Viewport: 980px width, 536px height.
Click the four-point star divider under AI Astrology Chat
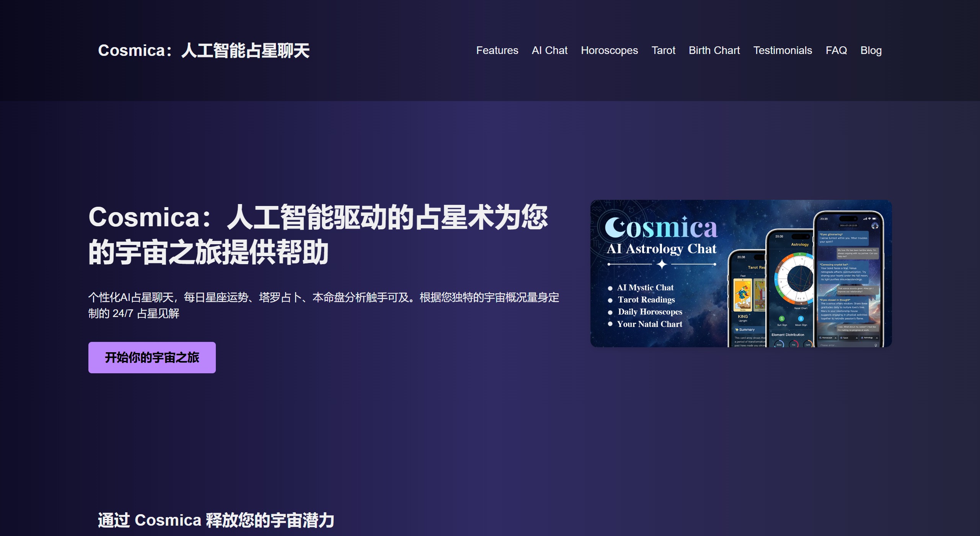click(662, 264)
